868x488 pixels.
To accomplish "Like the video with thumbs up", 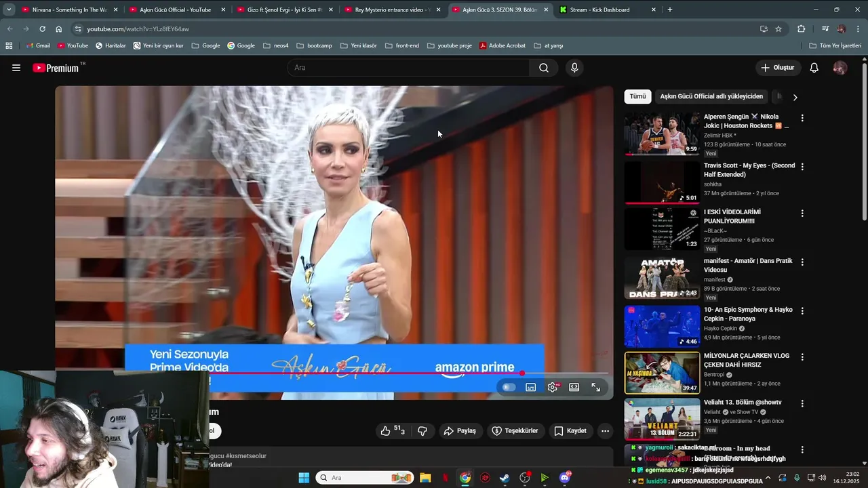I will pyautogui.click(x=393, y=430).
